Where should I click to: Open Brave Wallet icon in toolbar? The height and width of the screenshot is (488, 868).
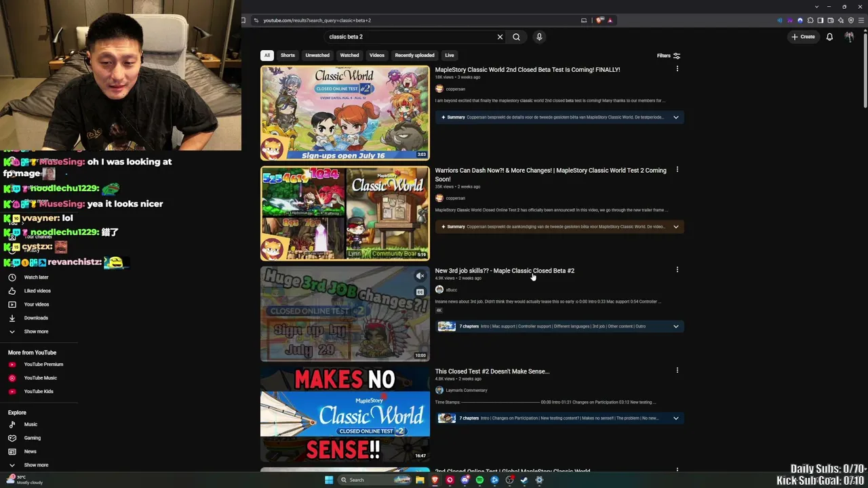click(830, 20)
